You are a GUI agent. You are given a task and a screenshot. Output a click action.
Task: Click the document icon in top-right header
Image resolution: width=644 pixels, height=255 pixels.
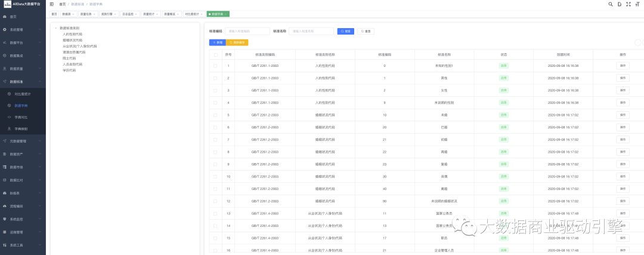pos(619,4)
